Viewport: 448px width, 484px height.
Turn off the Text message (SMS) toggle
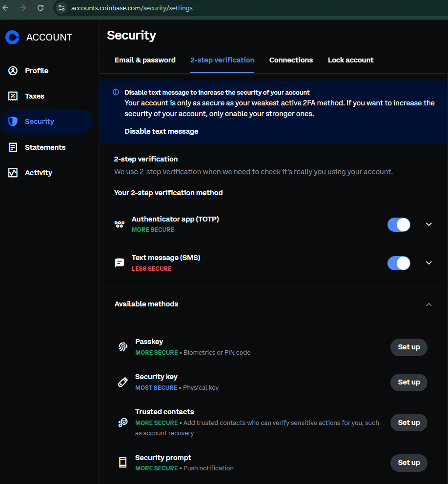coord(399,263)
